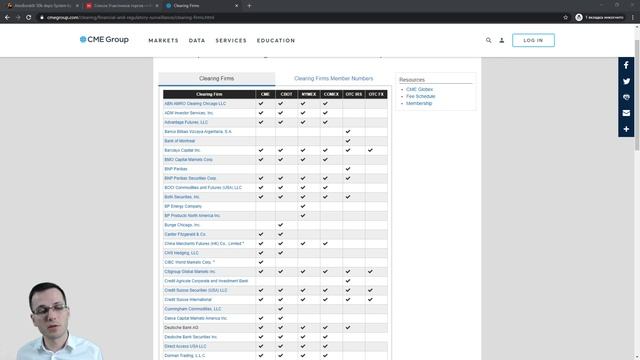Click the Clearing Firm column header

click(209, 94)
